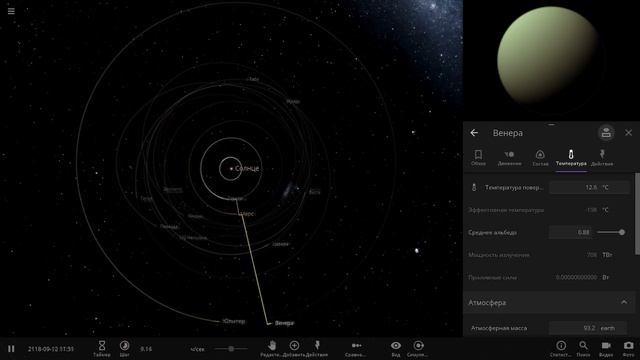Change tidal forces Вт unit

coord(605,277)
